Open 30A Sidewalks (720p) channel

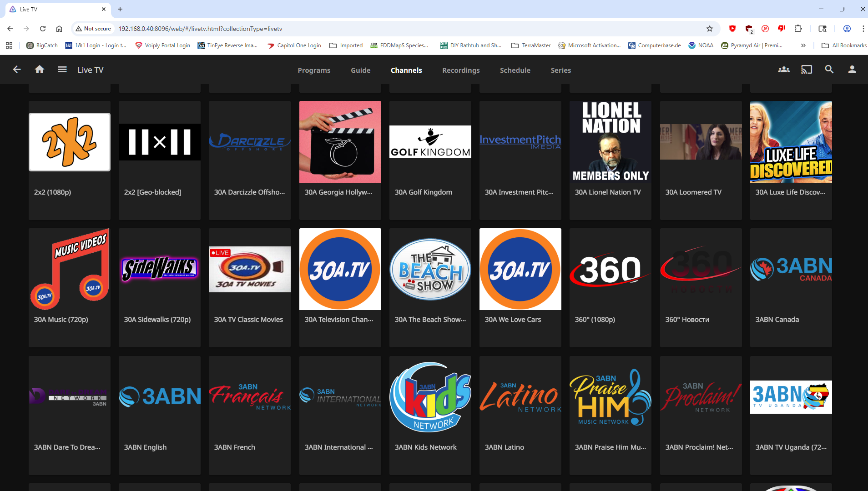(160, 287)
